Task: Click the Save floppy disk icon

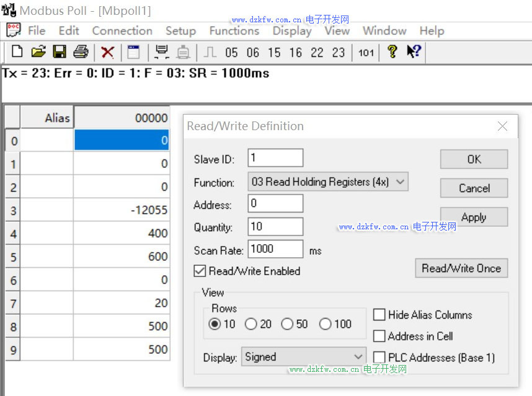Action: tap(60, 52)
